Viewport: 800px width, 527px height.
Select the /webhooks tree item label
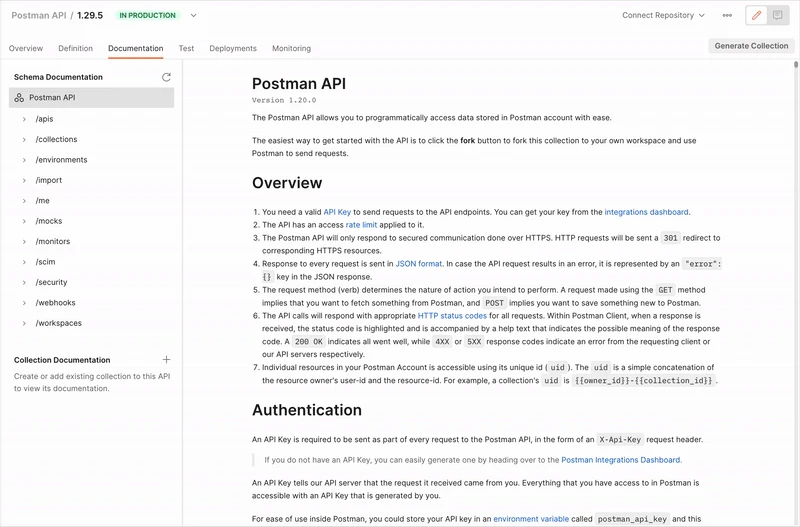(x=56, y=303)
